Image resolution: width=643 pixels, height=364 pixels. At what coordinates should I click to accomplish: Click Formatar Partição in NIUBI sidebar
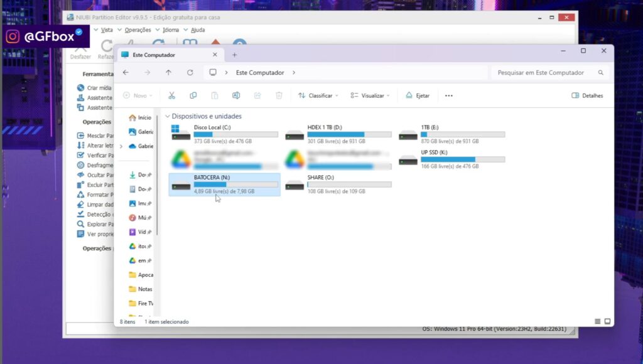(95, 195)
